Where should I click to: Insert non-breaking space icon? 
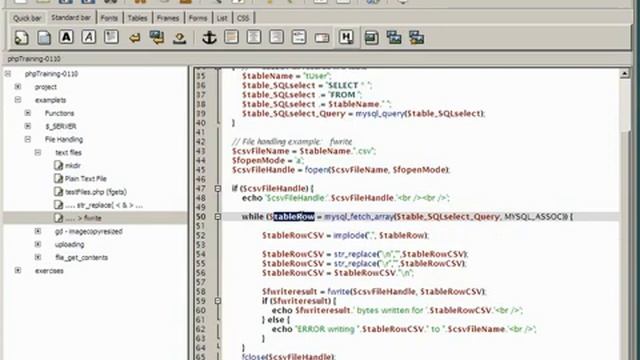coord(180,38)
